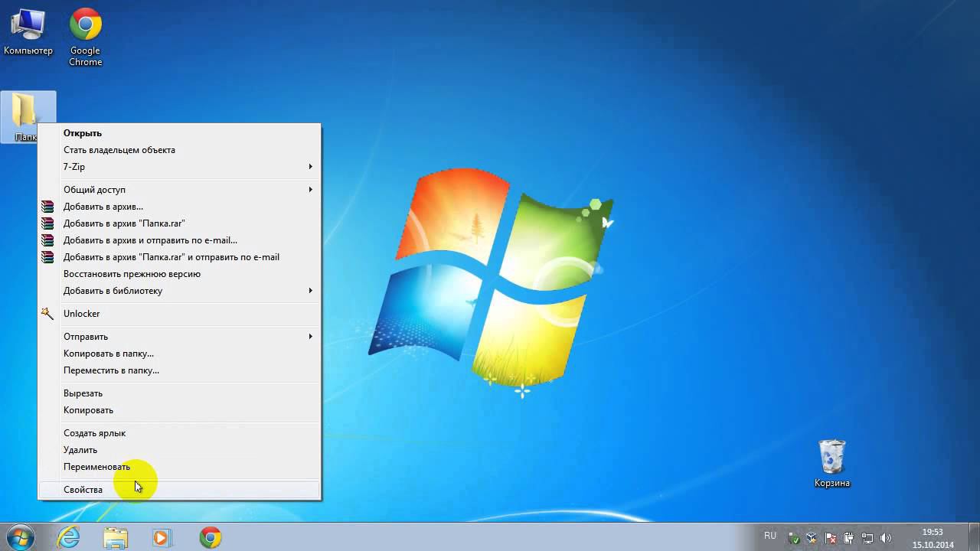980x551 pixels.
Task: Expand the Добавить в библиотеку submenu
Action: click(x=179, y=291)
